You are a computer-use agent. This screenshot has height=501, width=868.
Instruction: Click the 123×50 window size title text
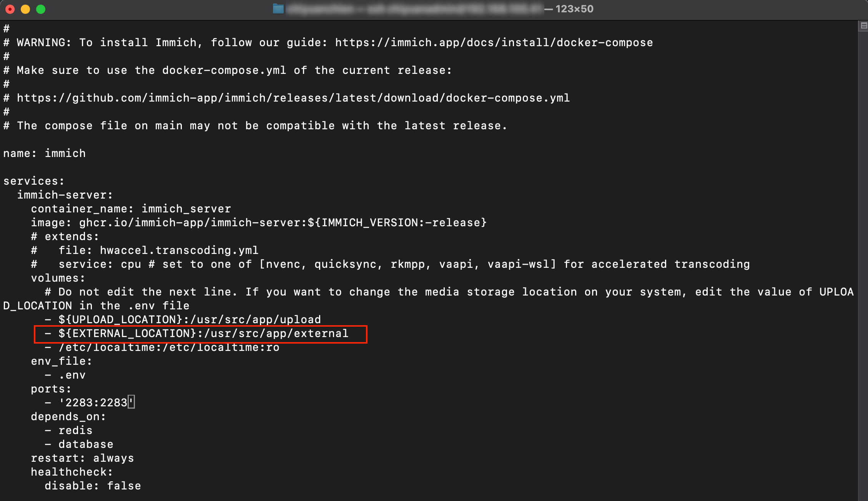pyautogui.click(x=574, y=9)
